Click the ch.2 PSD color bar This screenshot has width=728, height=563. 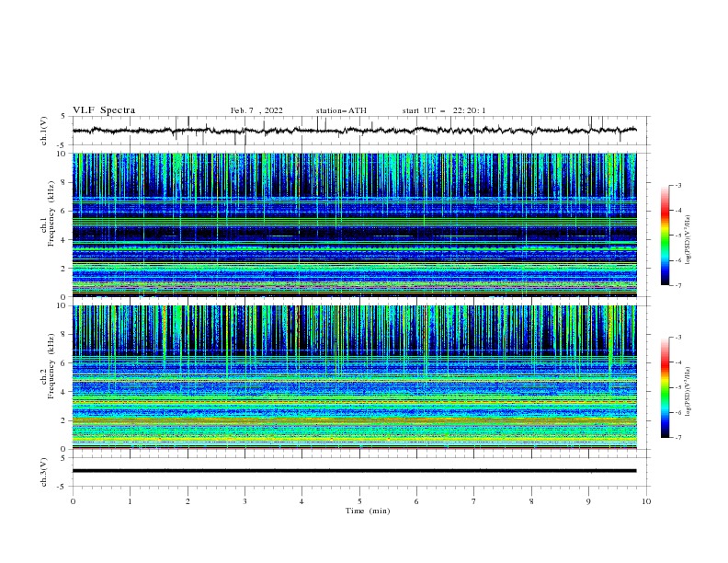pos(665,387)
